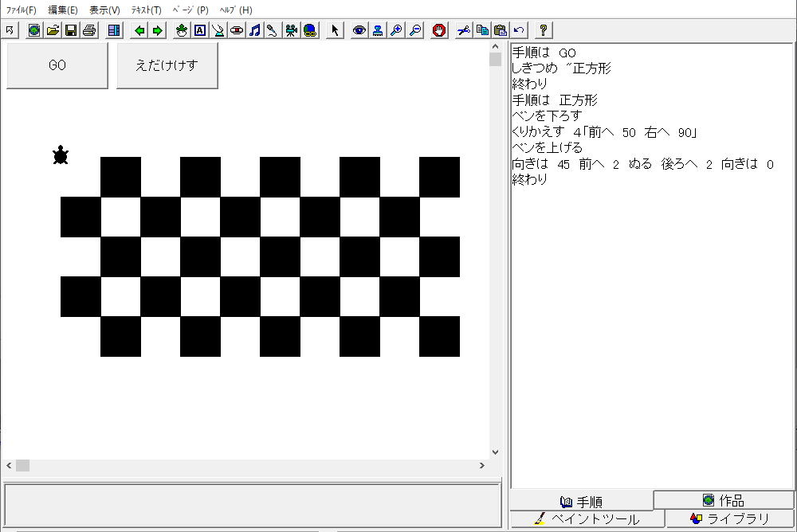Screen dimensions: 797x532
Task: Click the print icon in toolbar
Action: pyautogui.click(x=89, y=30)
